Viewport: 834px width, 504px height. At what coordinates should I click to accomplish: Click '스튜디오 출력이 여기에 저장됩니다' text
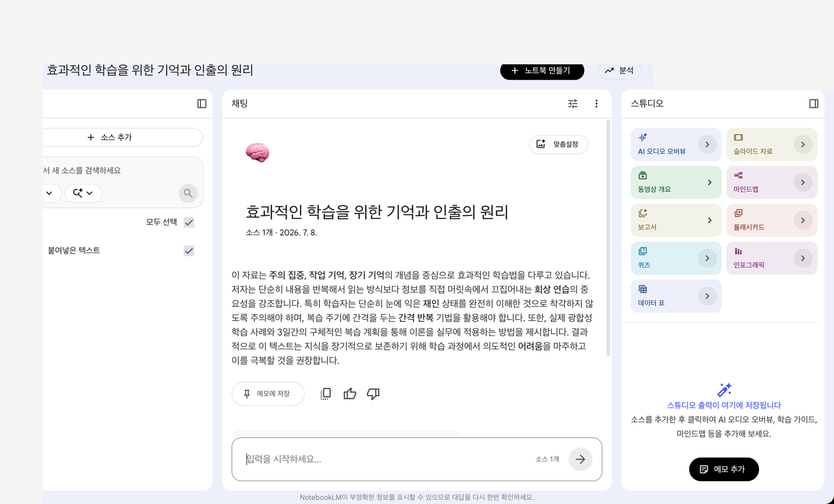(x=724, y=405)
